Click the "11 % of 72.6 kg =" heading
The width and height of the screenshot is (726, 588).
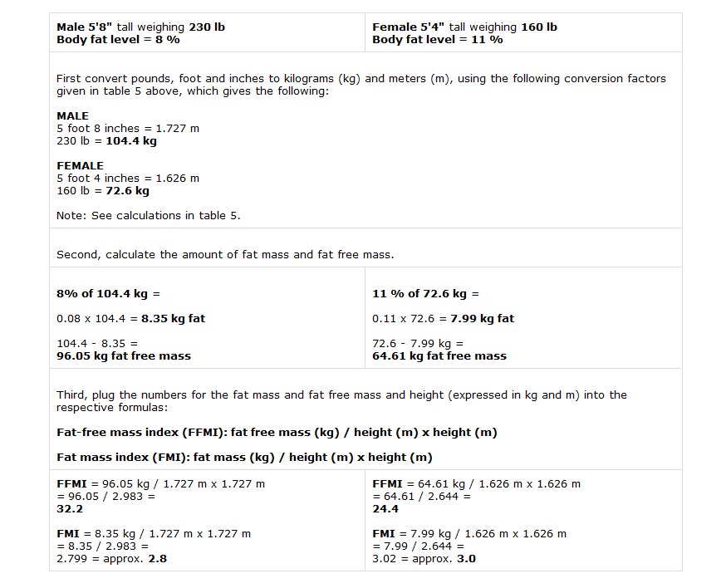pos(425,294)
